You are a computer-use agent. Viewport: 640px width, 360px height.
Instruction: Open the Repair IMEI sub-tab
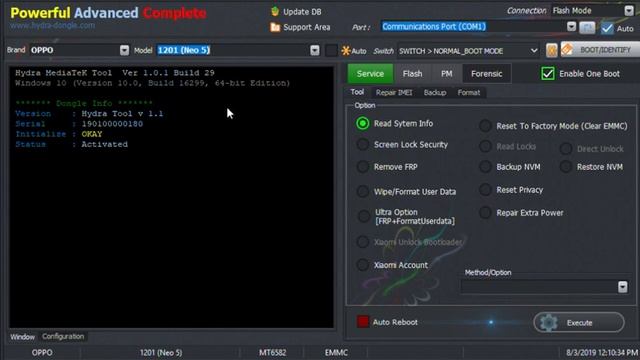394,93
